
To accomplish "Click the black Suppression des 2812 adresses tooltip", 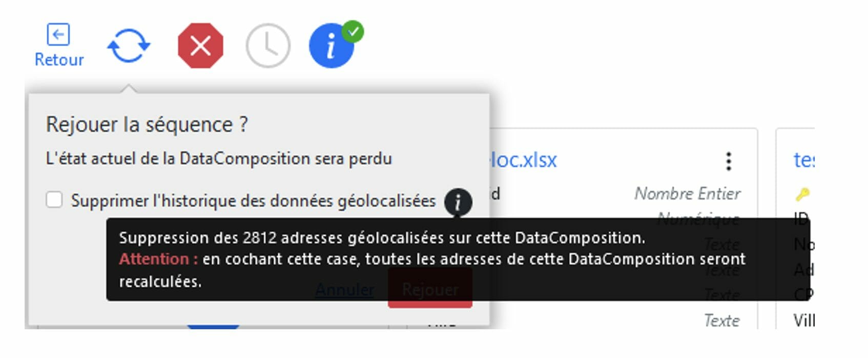I will pos(458,260).
